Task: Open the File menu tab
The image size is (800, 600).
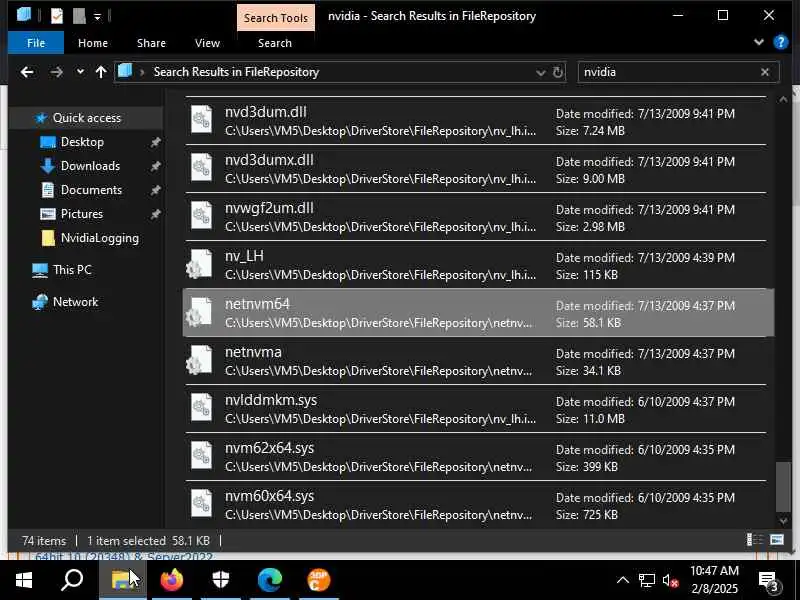Action: (x=36, y=43)
